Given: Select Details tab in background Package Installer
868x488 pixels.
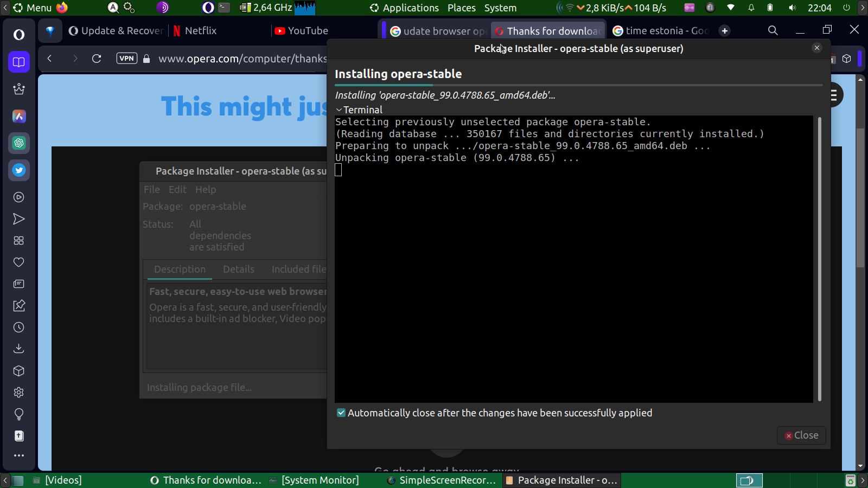Looking at the screenshot, I should (x=239, y=269).
